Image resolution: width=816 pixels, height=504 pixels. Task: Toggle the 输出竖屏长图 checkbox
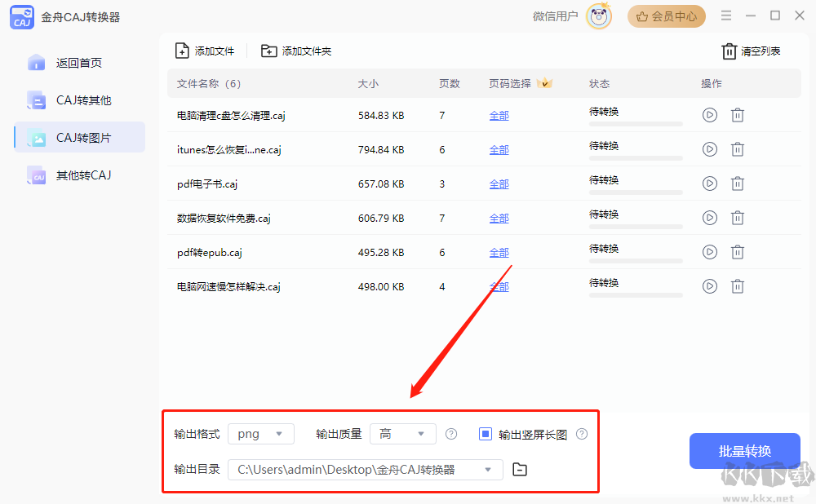[x=486, y=435]
